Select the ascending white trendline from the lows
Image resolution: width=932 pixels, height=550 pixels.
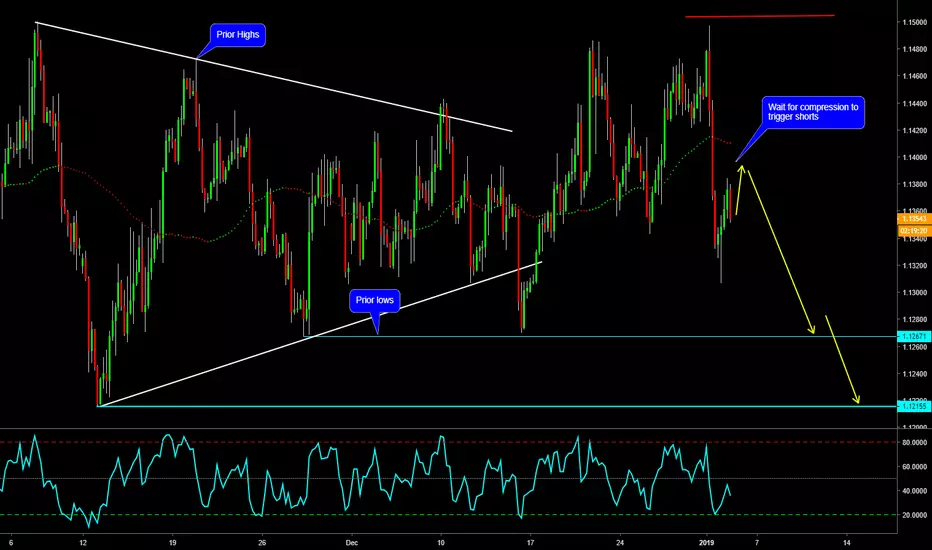(x=320, y=334)
